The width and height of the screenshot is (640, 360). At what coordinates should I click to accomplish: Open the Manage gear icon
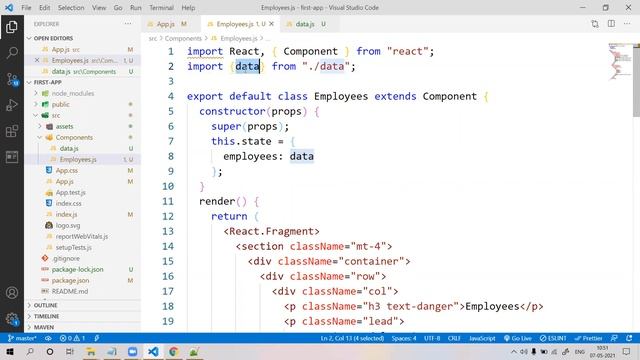(12, 319)
